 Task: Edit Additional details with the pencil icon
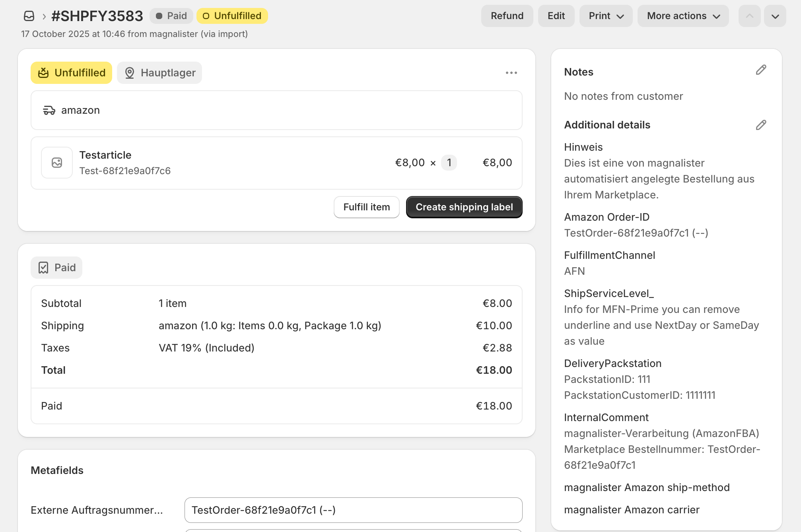point(761,125)
